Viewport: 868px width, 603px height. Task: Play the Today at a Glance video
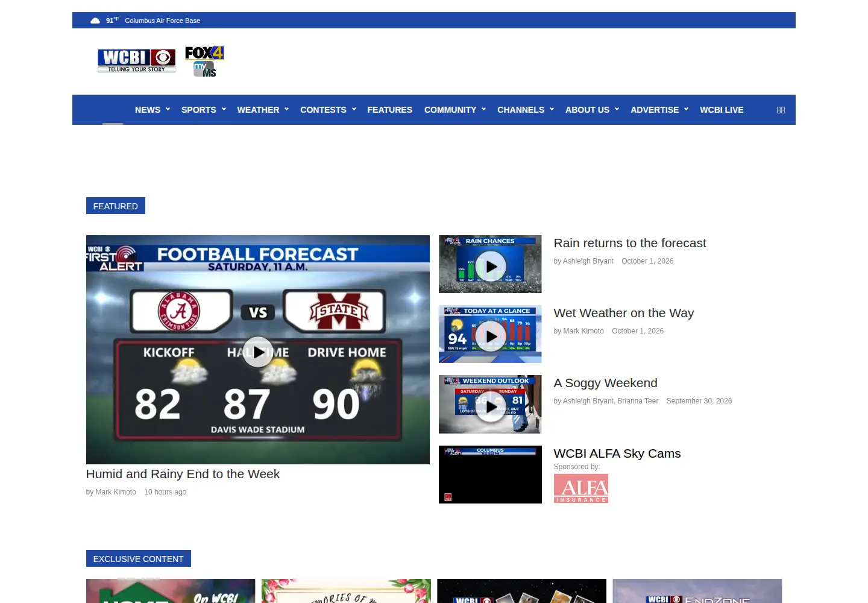(490, 336)
